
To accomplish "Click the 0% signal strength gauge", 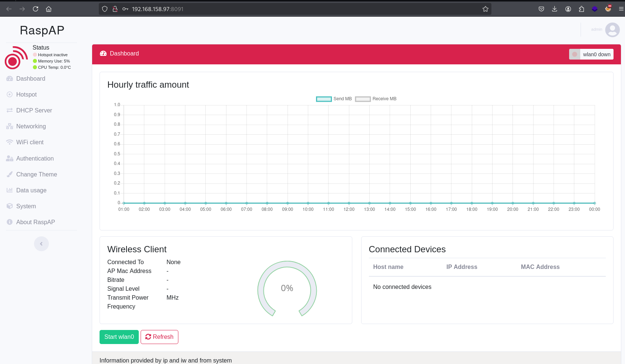I will pyautogui.click(x=287, y=289).
